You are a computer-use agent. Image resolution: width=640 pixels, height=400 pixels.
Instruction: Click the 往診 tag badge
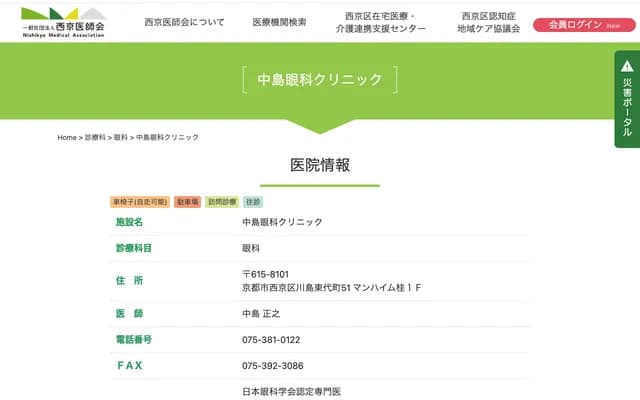253,201
